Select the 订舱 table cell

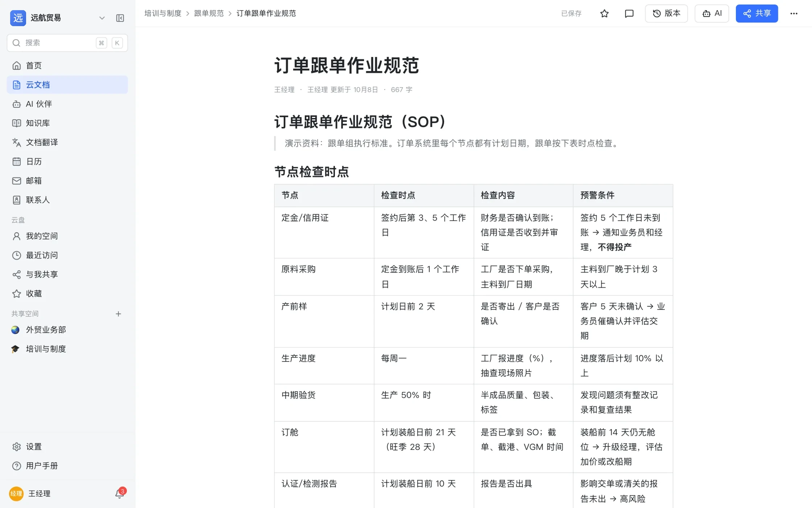point(324,447)
